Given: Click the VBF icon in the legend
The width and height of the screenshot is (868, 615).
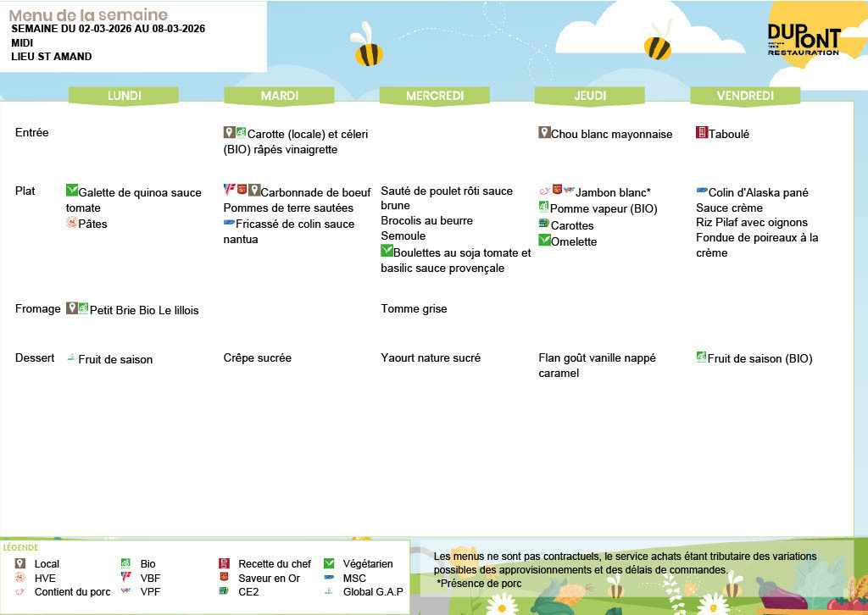Looking at the screenshot, I should (125, 578).
